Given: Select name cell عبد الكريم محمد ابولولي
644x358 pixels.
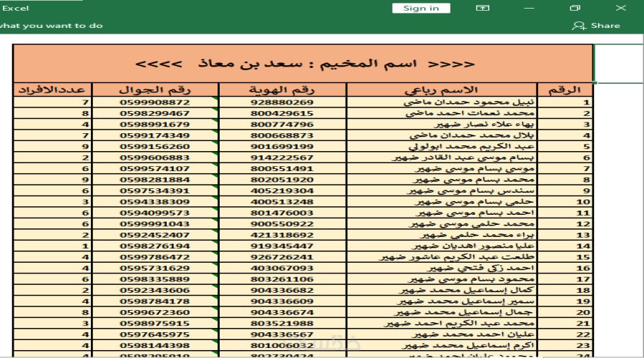Looking at the screenshot, I should (x=441, y=146).
